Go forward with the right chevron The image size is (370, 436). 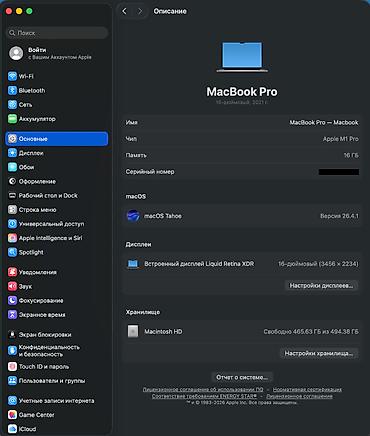140,11
